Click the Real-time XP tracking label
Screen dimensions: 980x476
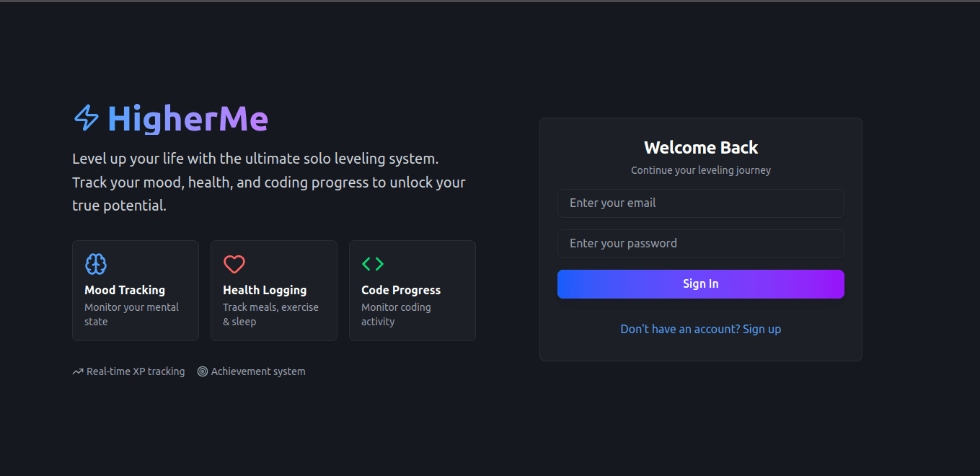pyautogui.click(x=136, y=372)
